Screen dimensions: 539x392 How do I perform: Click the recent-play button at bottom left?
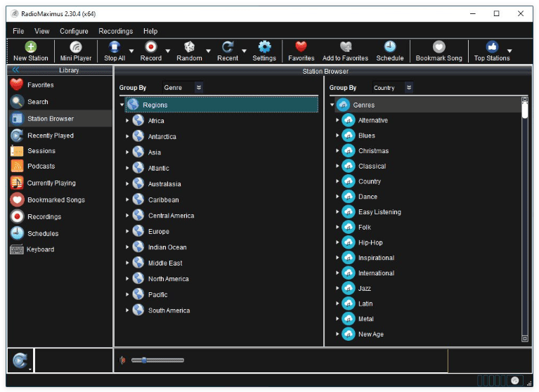coord(20,360)
